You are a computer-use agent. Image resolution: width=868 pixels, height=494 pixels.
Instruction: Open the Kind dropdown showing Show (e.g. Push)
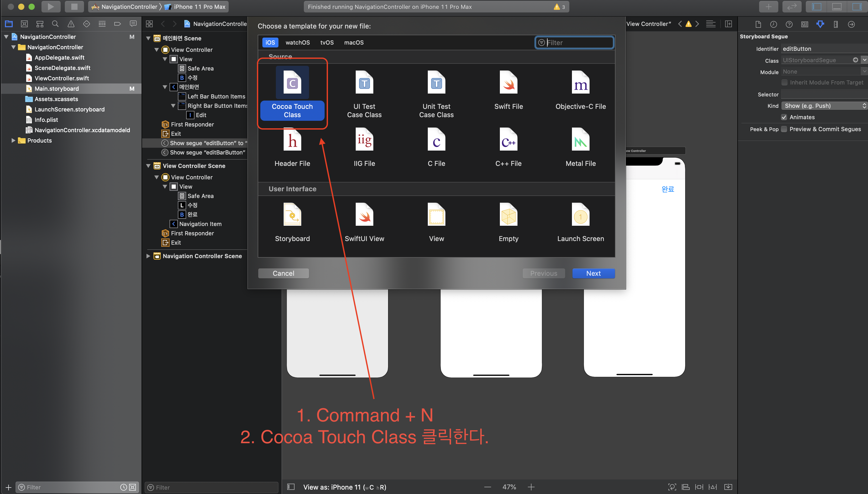[824, 105]
